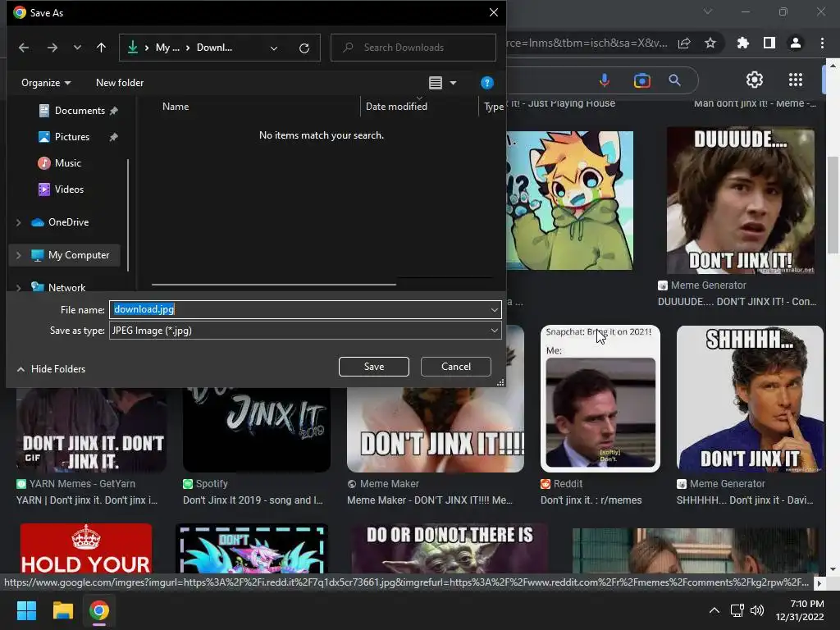Close the Save As dialog
Viewport: 840px width, 630px height.
(493, 12)
